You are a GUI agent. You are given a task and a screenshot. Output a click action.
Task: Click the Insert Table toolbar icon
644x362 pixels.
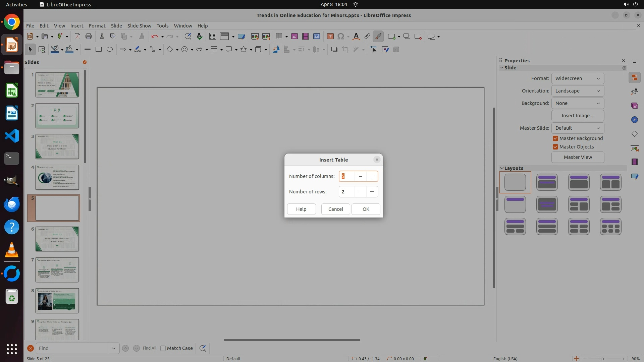[x=278, y=37]
